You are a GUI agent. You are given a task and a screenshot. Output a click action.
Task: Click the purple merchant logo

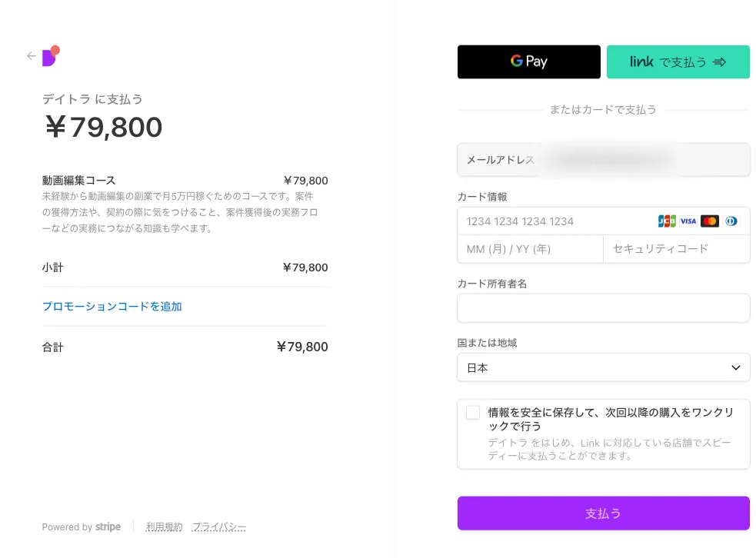[x=50, y=56]
